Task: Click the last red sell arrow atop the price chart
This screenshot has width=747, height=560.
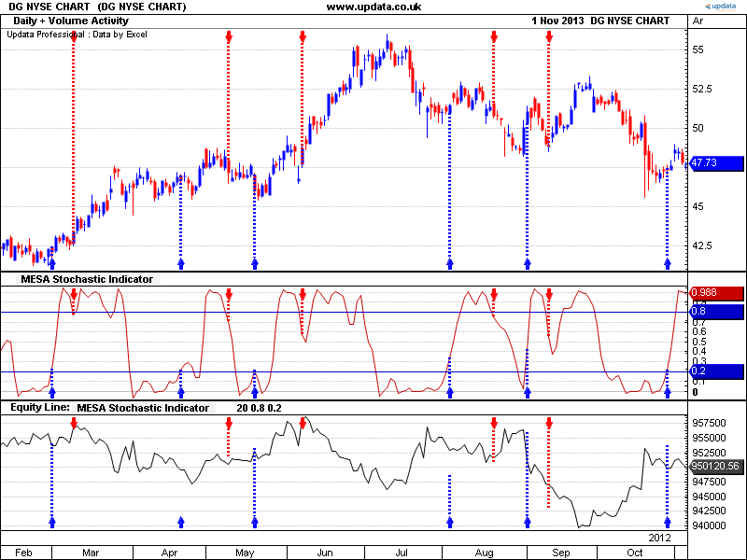Action: click(x=548, y=37)
